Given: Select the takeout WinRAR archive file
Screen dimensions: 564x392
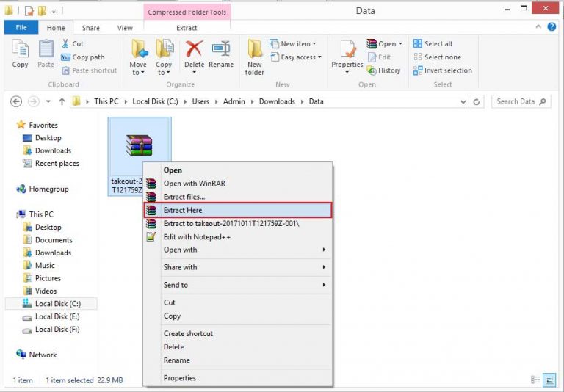Looking at the screenshot, I should click(139, 147).
